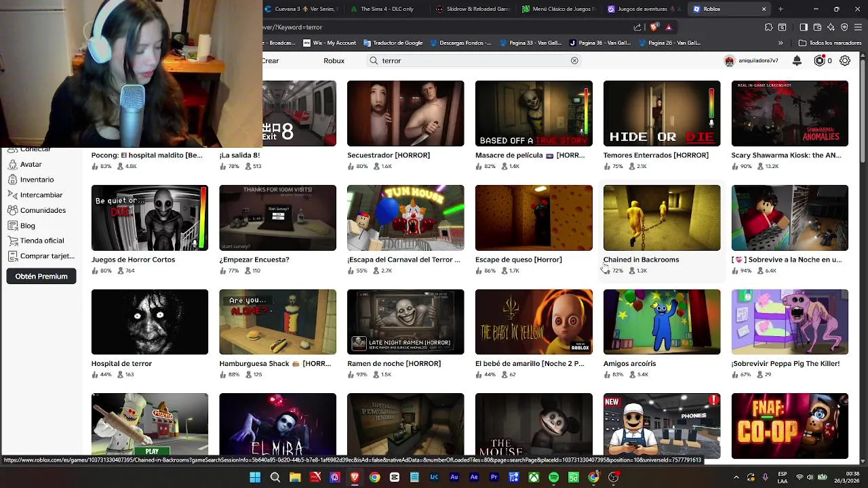This screenshot has width=868, height=488.
Task: Open Wix - My Account bookmark
Action: coord(330,43)
